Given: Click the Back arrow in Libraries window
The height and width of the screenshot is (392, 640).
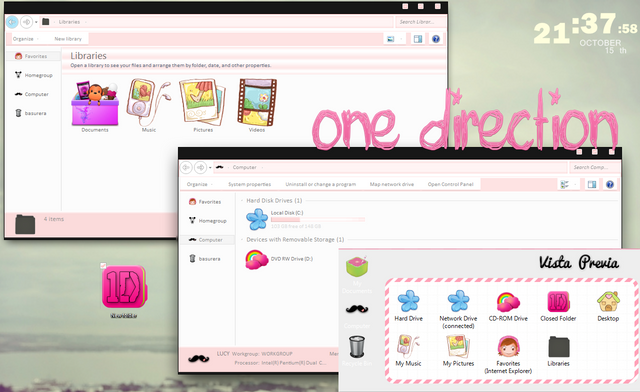Looking at the screenshot, I should point(12,22).
